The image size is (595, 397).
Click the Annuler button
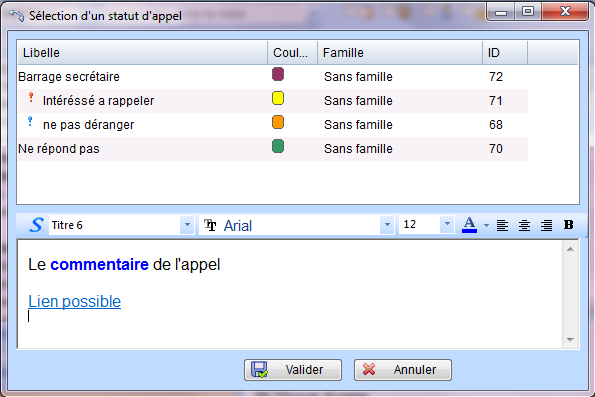(403, 370)
